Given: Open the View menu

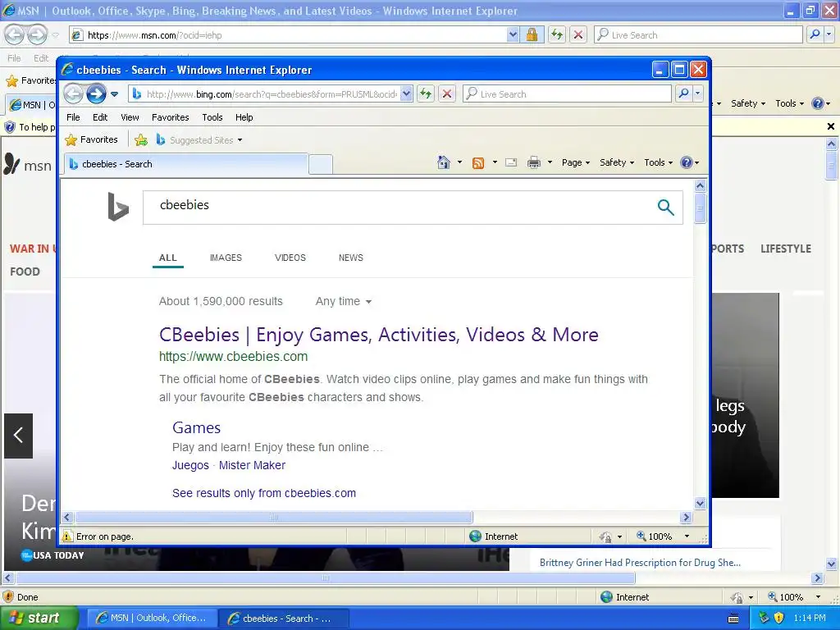Looking at the screenshot, I should [x=130, y=117].
